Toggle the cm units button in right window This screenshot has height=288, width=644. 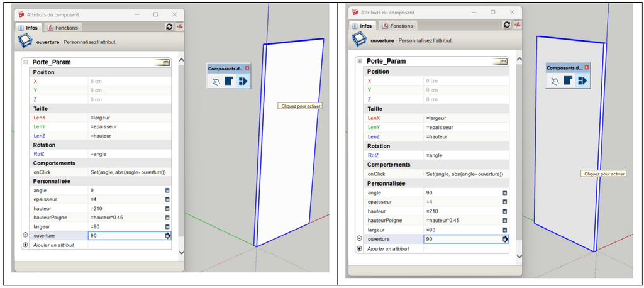tap(502, 62)
